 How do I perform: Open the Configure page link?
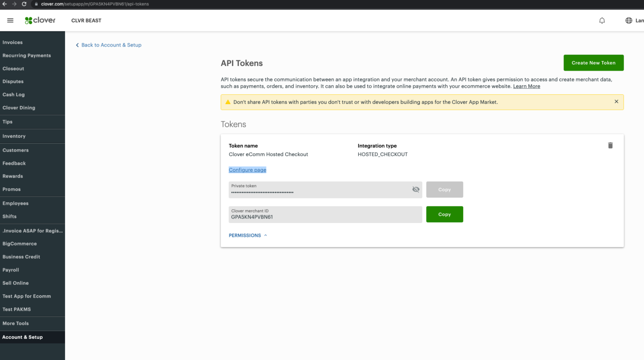click(247, 170)
